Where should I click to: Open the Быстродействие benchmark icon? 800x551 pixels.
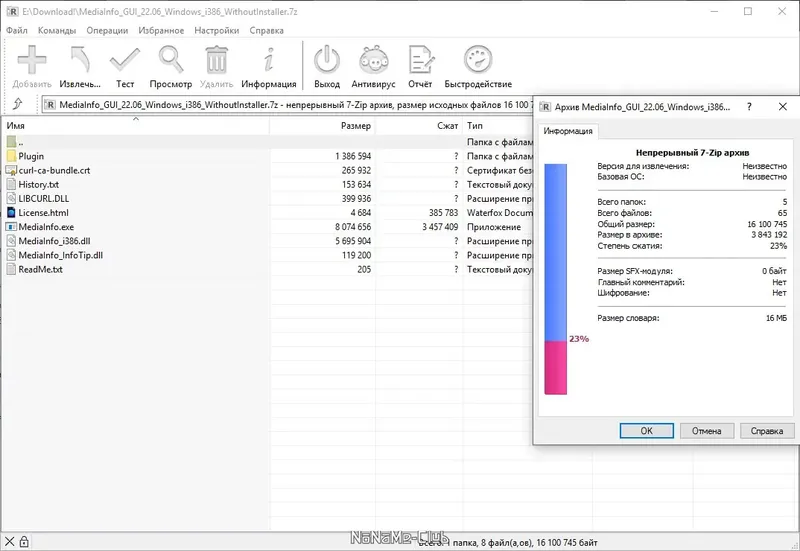tap(478, 60)
